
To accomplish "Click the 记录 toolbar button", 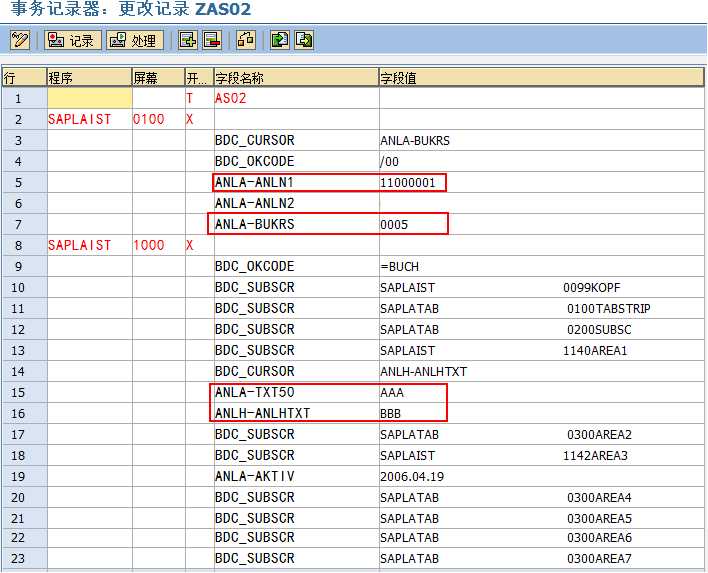I will coord(73,40).
